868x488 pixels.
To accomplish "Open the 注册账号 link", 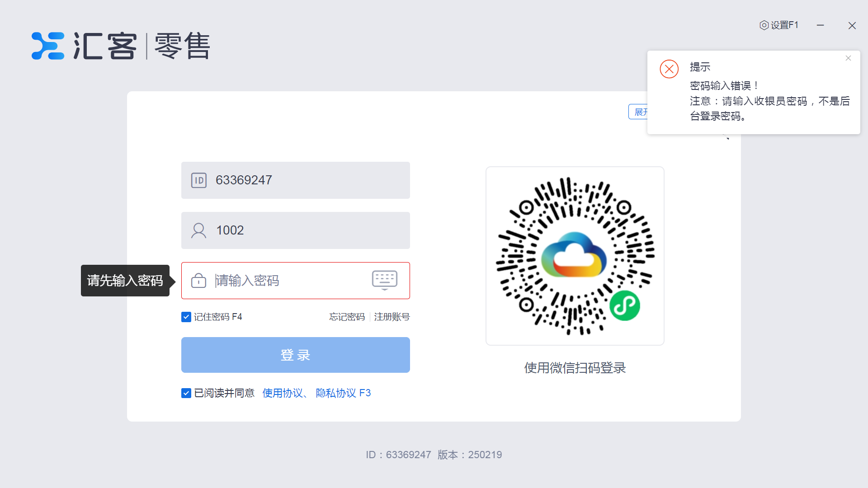I will [392, 317].
